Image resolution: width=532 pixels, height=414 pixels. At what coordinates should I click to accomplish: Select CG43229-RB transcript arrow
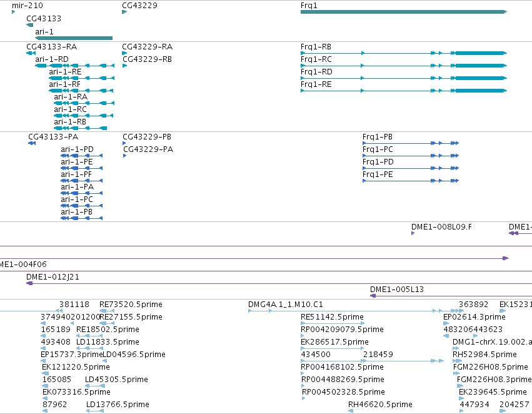click(x=124, y=66)
